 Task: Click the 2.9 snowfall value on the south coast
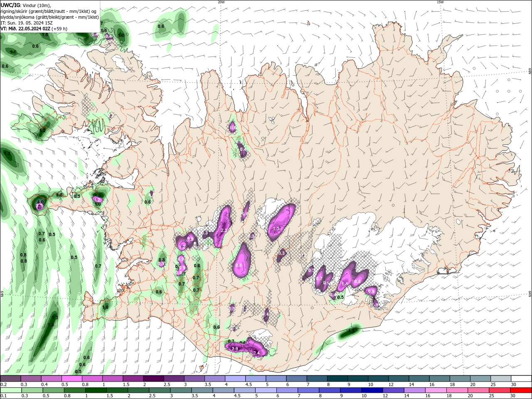(234, 348)
